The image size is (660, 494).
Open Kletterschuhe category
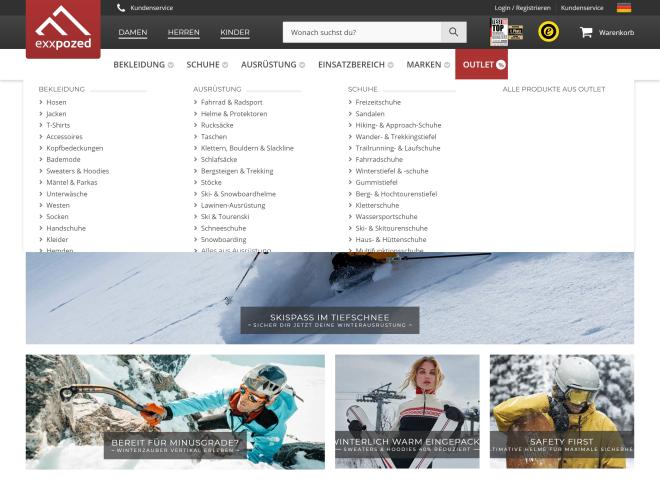click(x=377, y=205)
